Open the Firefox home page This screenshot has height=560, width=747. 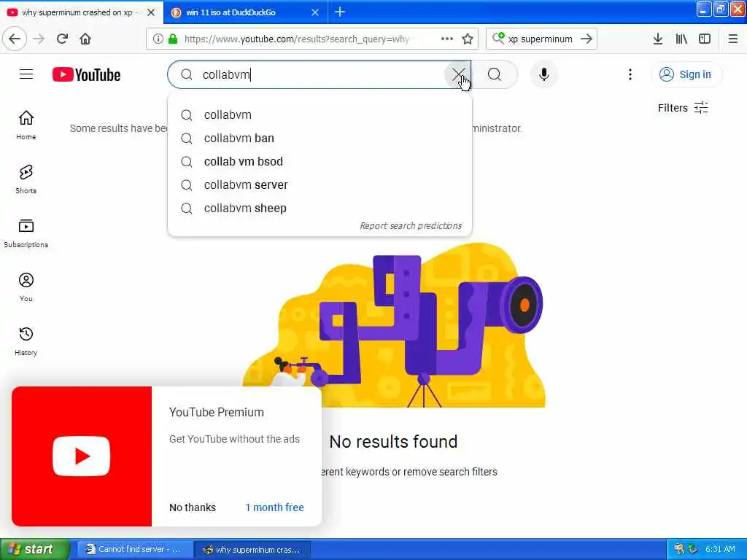[x=85, y=39]
